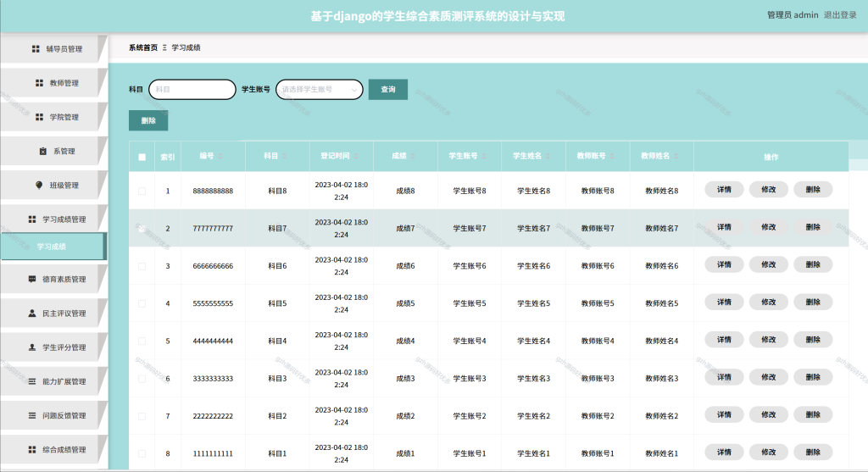The image size is (868, 472).
Task: Open 学院管理 sidebar menu
Action: [x=53, y=117]
